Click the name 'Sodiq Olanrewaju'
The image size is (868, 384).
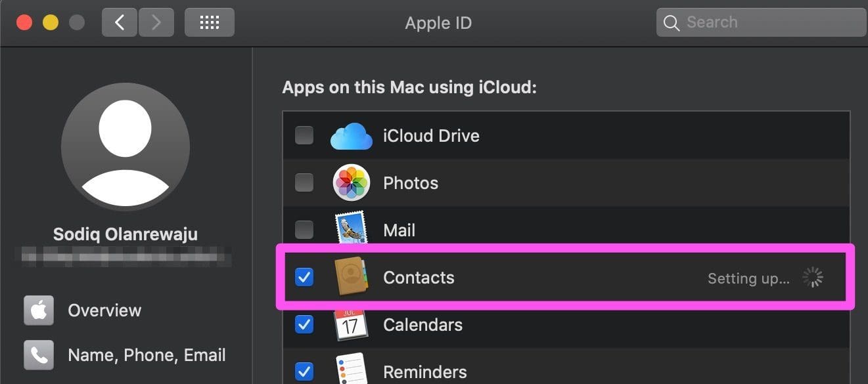click(126, 234)
